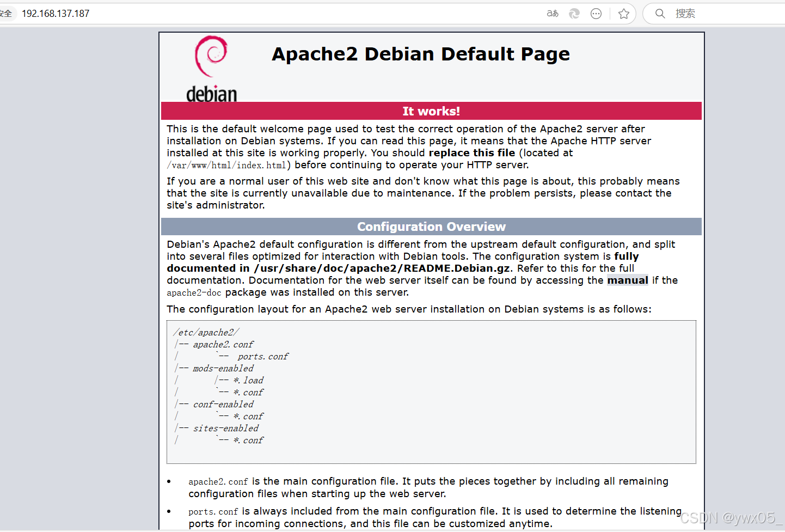Click the magnifier search icon
The image size is (785, 532).
(660, 14)
